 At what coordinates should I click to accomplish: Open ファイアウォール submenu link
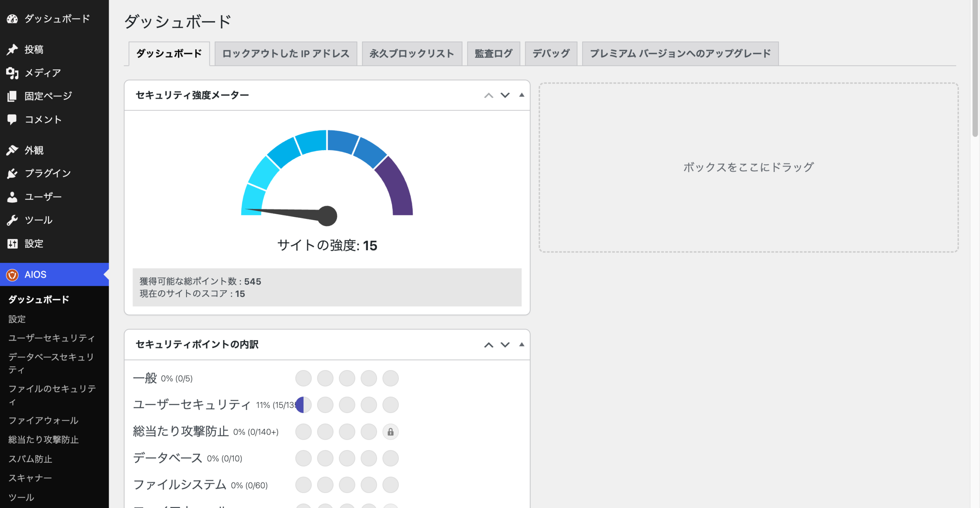tap(43, 421)
